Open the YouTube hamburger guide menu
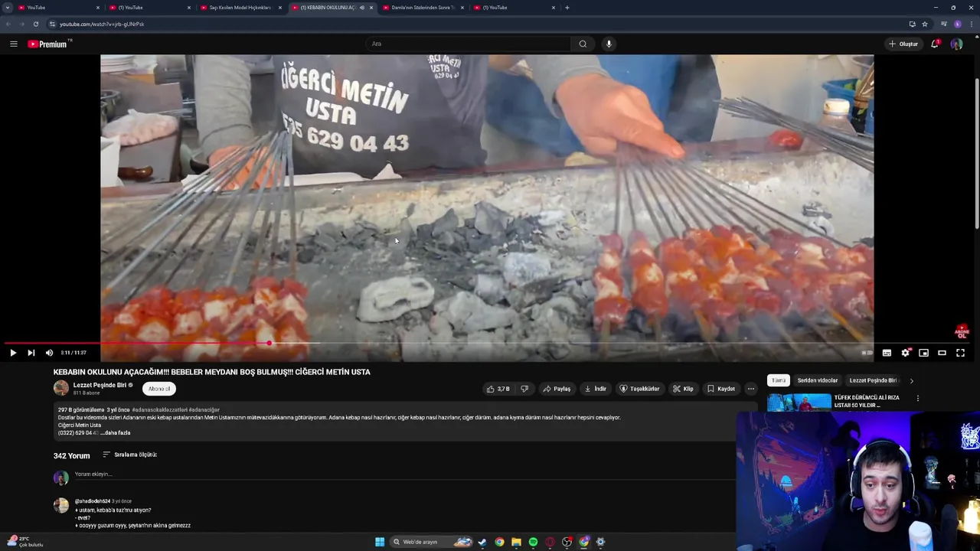980x551 pixels. [14, 44]
